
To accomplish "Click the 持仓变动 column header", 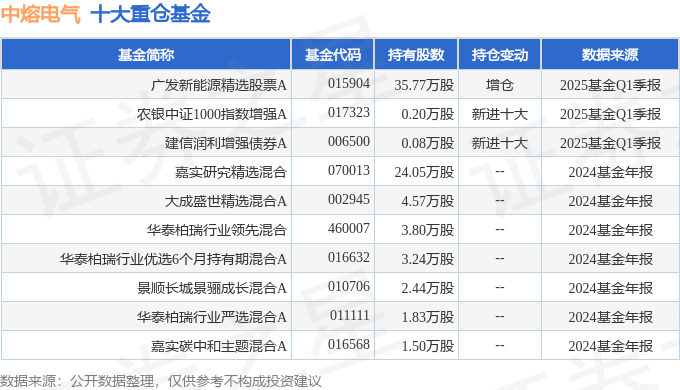I will [500, 55].
